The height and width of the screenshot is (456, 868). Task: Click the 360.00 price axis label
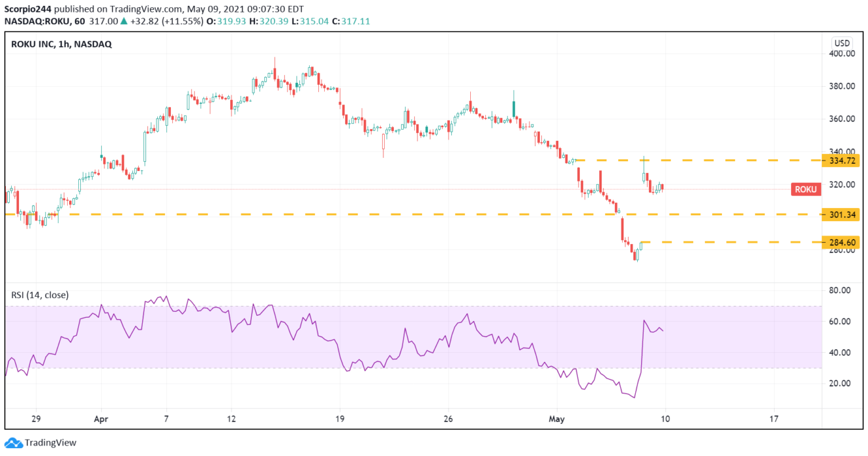(x=841, y=119)
